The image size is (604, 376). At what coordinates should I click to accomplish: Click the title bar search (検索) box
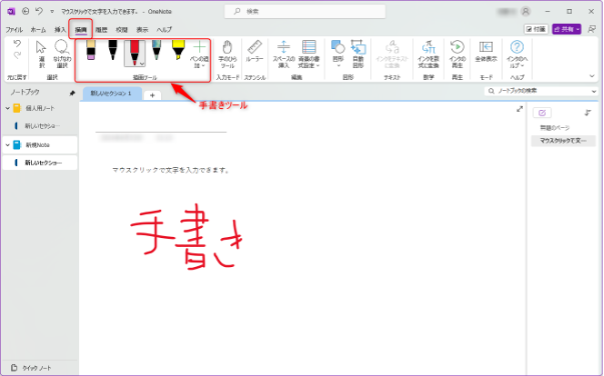pos(305,12)
